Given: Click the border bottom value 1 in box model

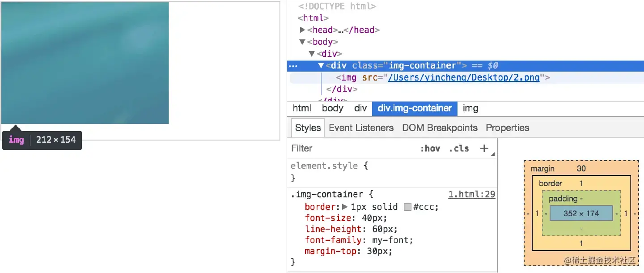Looking at the screenshot, I should click(581, 243).
